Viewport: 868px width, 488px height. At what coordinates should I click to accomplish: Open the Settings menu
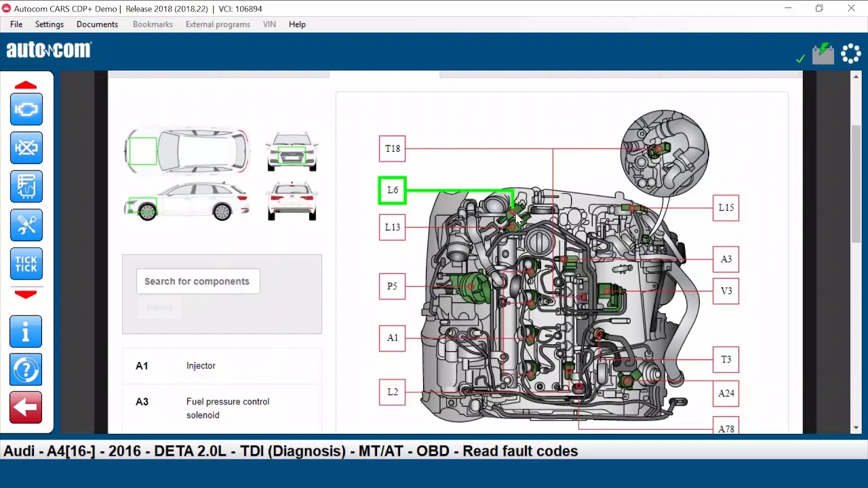pos(50,24)
